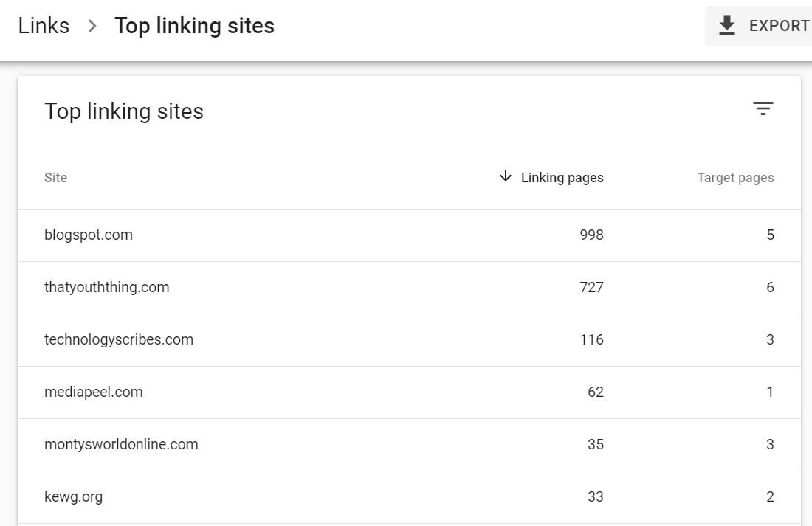
Task: Open the blogspot.com row
Action: (x=409, y=235)
